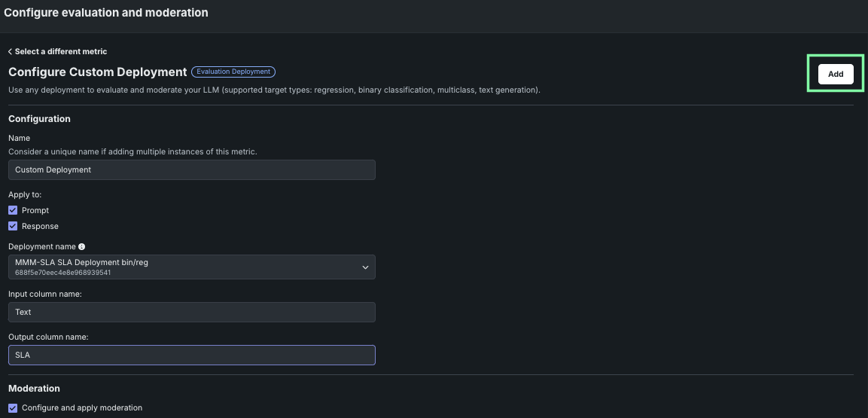Image resolution: width=868 pixels, height=418 pixels.
Task: Click the Apply to: label
Action: (x=25, y=194)
